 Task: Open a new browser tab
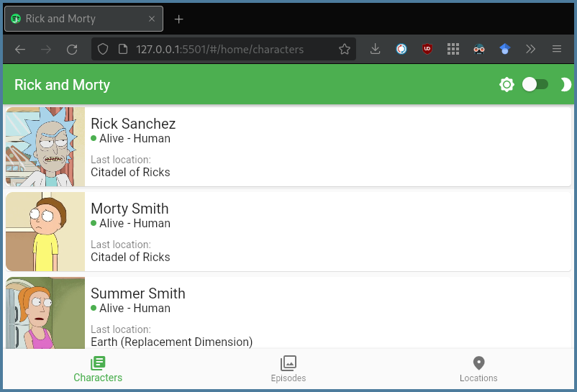pos(179,19)
